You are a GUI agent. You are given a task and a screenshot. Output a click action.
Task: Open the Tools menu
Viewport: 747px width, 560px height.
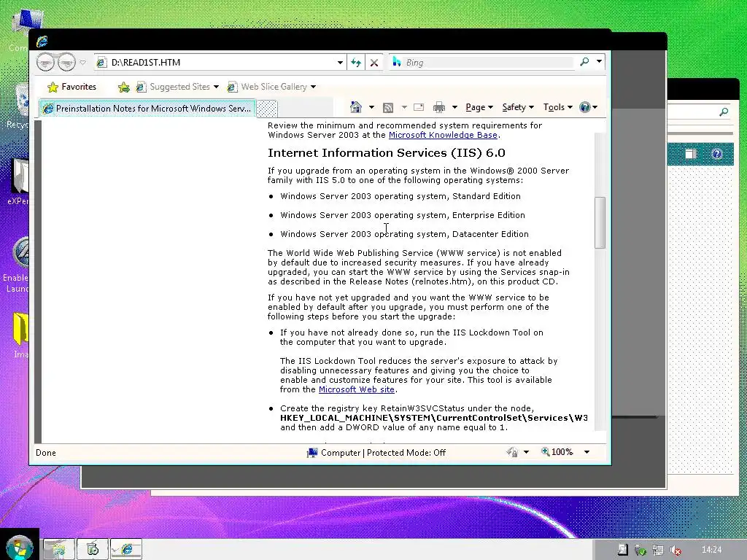pos(558,107)
